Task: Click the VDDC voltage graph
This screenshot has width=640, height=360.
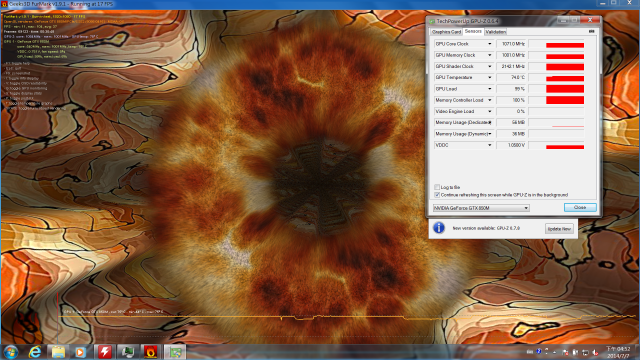Action: coord(556,145)
